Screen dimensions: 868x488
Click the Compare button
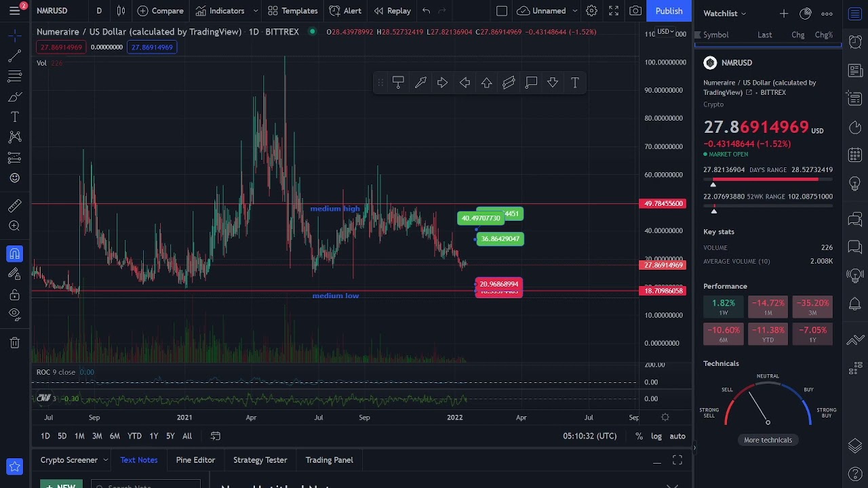pyautogui.click(x=160, y=11)
